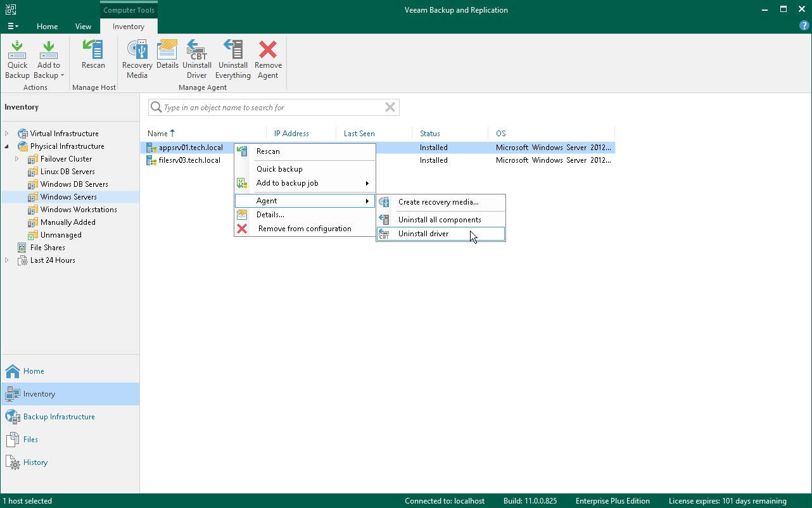Expand the Last 24 Hours node
This screenshot has width=812, height=508.
pyautogui.click(x=7, y=260)
